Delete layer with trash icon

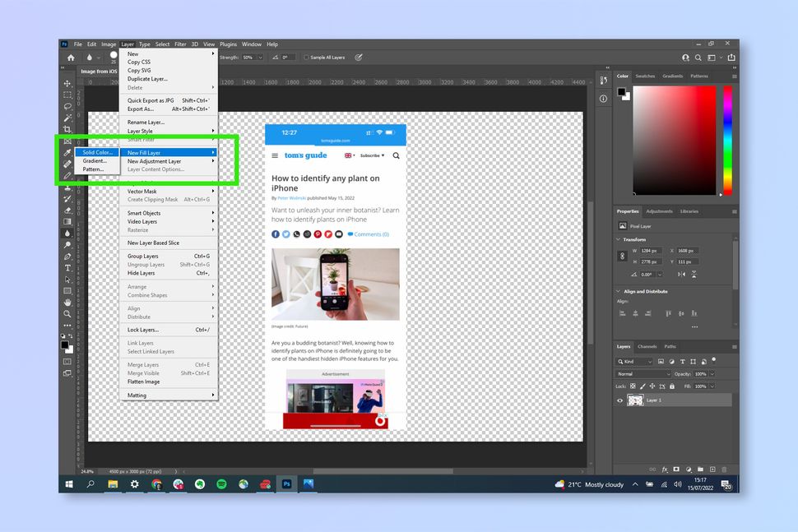pyautogui.click(x=724, y=470)
